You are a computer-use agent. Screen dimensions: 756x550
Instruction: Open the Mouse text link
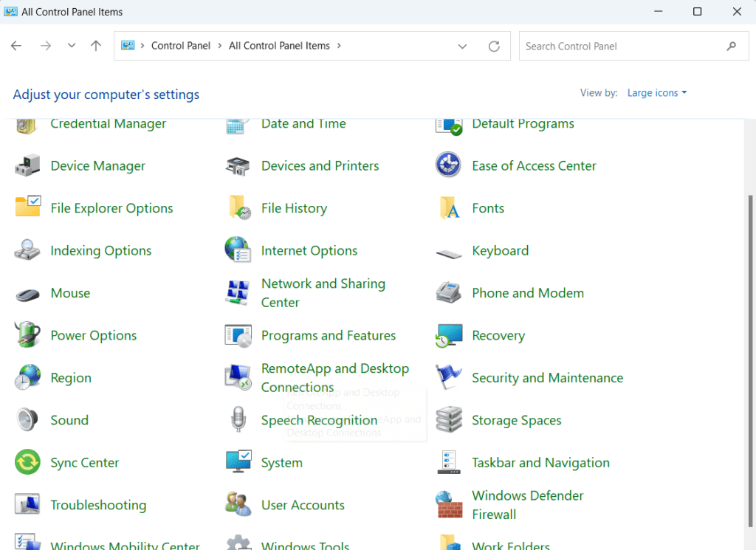click(70, 293)
